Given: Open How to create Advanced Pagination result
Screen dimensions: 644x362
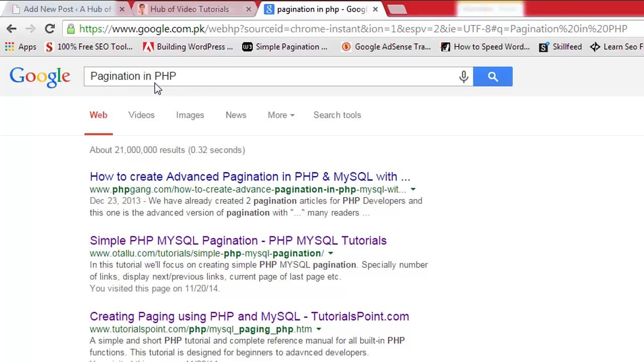Looking at the screenshot, I should [250, 176].
